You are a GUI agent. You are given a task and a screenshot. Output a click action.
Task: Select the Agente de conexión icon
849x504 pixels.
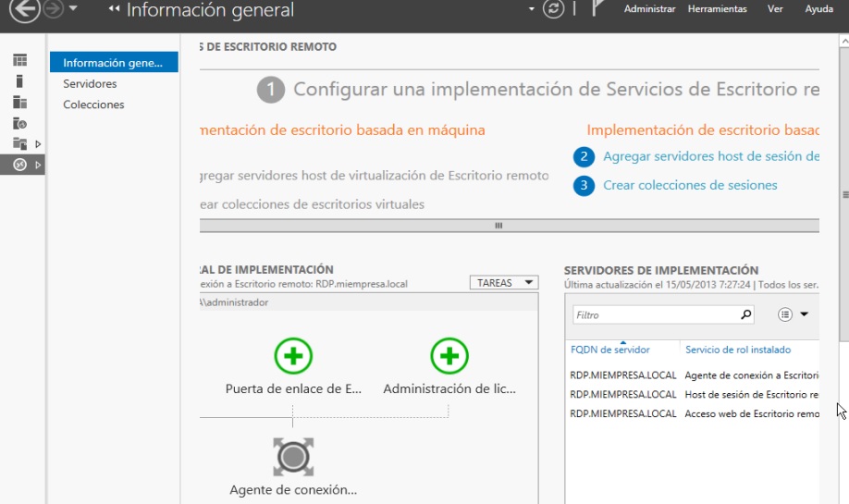(x=293, y=457)
